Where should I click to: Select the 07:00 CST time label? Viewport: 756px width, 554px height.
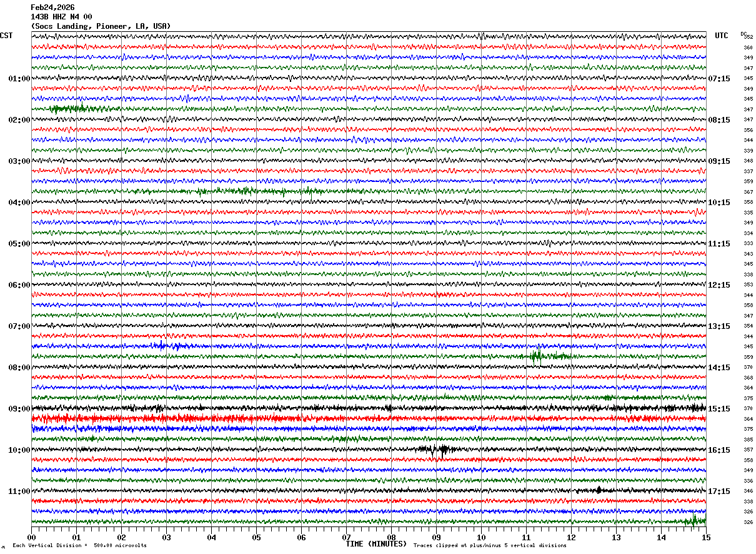(19, 326)
